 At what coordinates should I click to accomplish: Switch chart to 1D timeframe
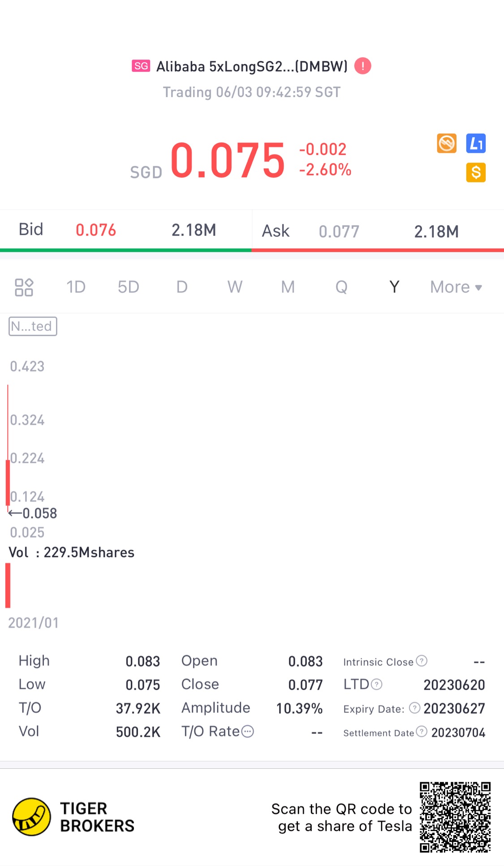pos(76,287)
